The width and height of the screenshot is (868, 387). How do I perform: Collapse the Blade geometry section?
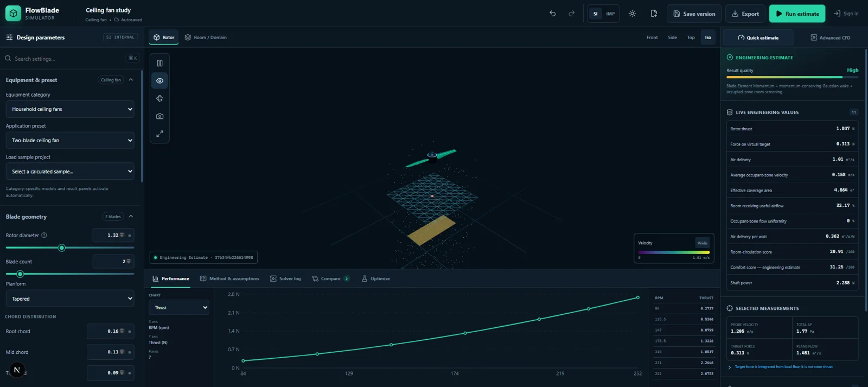point(131,217)
